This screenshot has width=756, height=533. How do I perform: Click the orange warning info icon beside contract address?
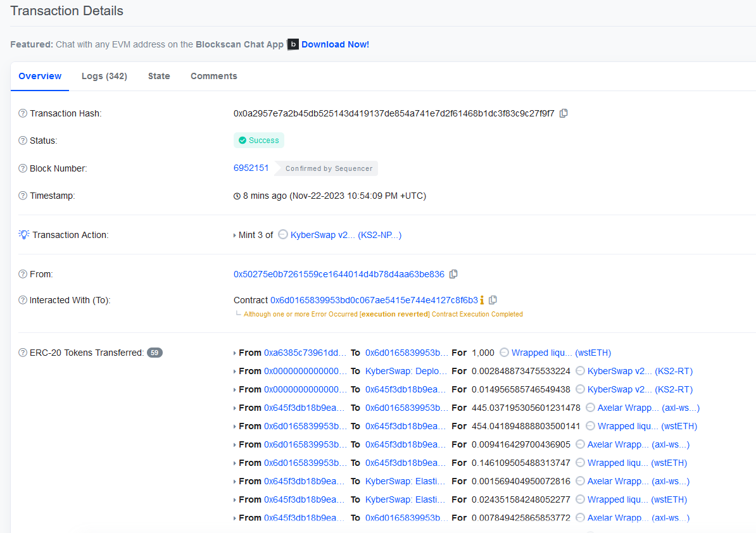pos(482,300)
